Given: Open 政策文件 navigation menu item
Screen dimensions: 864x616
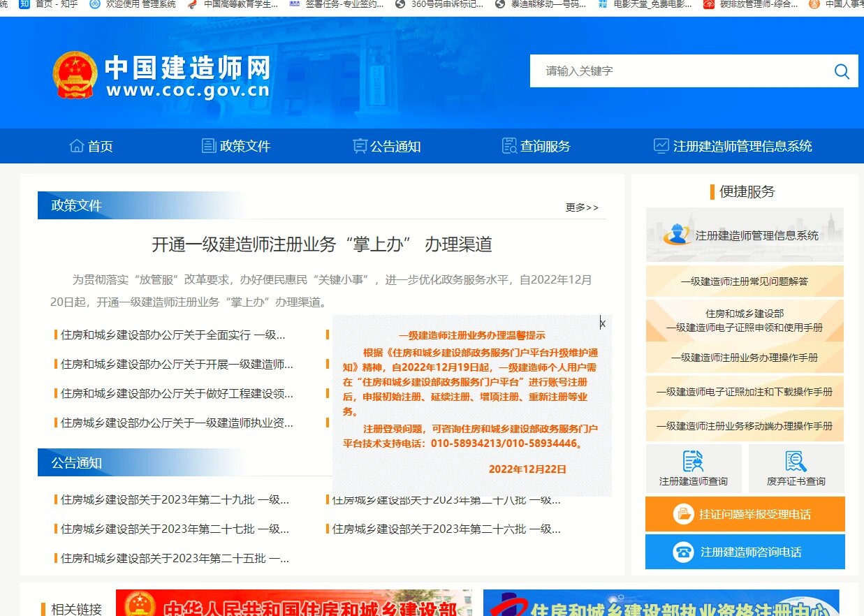Looking at the screenshot, I should pos(236,146).
